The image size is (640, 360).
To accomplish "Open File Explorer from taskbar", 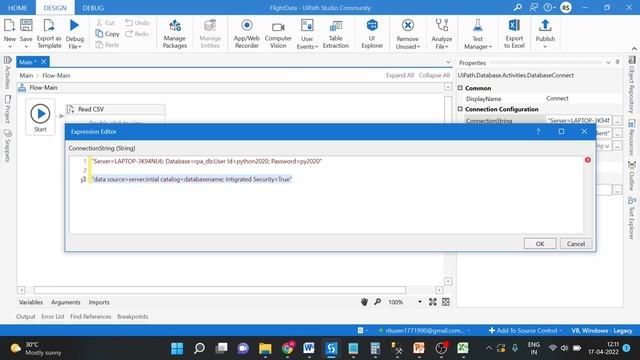I will pyautogui.click(x=265, y=349).
